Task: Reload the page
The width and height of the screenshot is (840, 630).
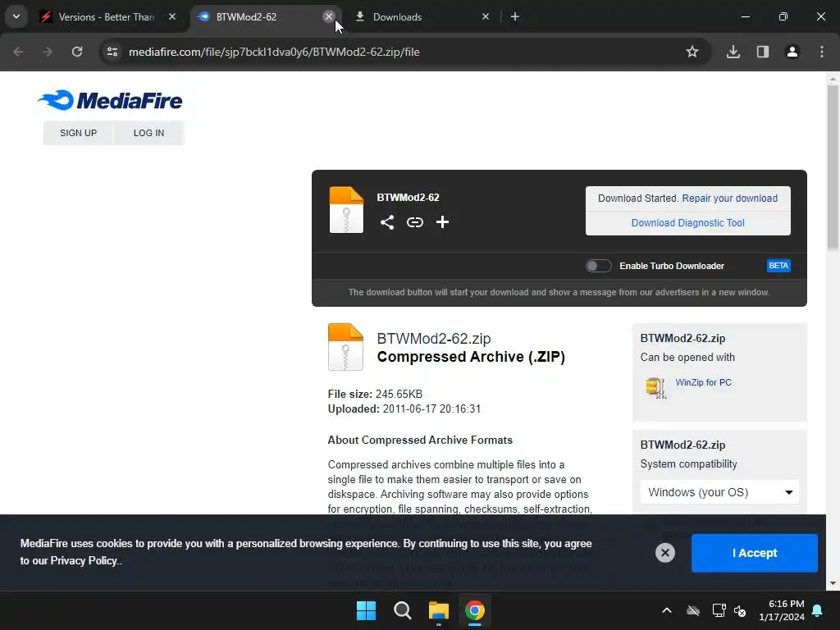Action: click(x=77, y=52)
